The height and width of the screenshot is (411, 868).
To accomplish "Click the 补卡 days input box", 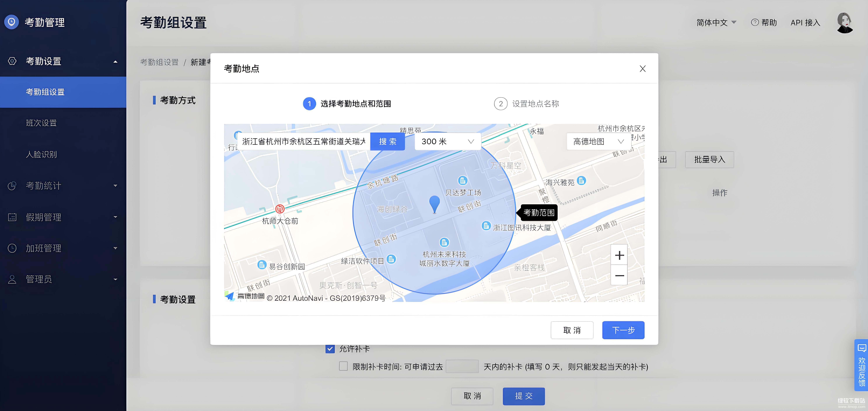I will 462,366.
